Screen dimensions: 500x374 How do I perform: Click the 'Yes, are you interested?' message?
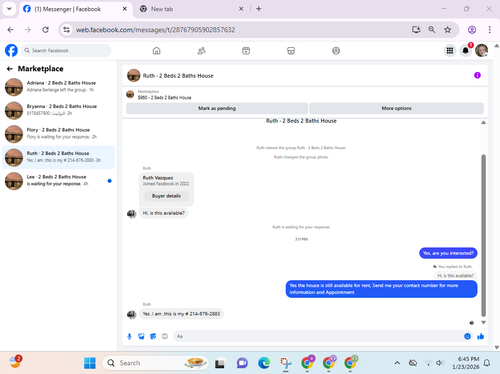click(448, 253)
